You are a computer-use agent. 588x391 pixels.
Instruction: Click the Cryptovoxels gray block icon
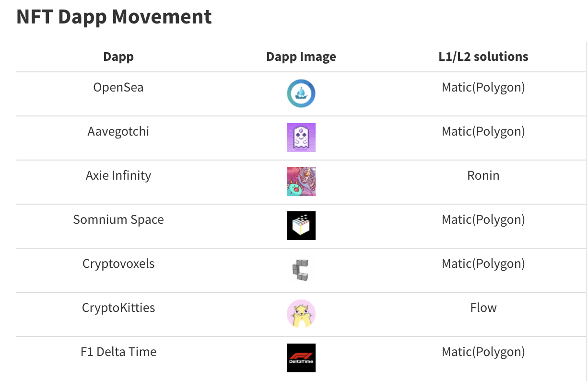point(301,270)
